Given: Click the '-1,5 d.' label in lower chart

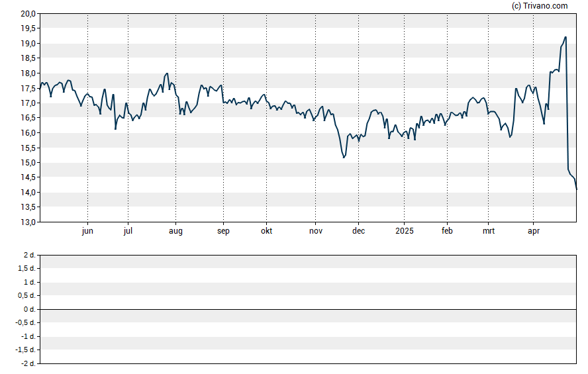Looking at the screenshot, I should click(x=26, y=350).
